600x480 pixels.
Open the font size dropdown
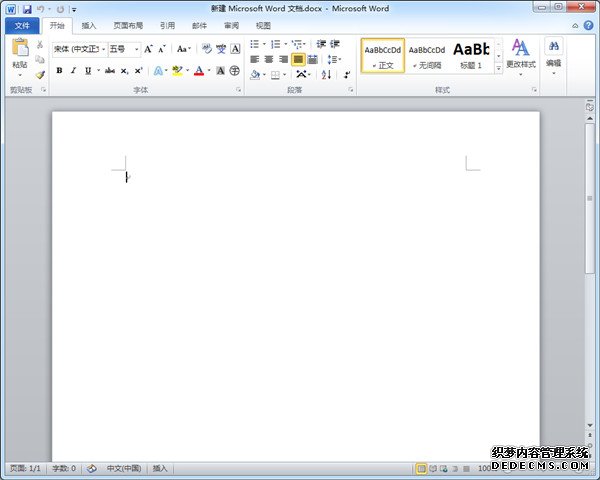click(136, 49)
